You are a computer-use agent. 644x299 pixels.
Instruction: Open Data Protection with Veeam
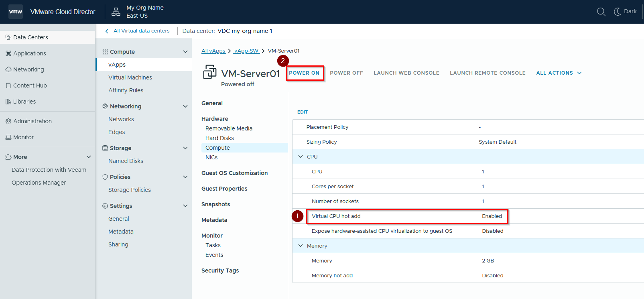point(49,170)
